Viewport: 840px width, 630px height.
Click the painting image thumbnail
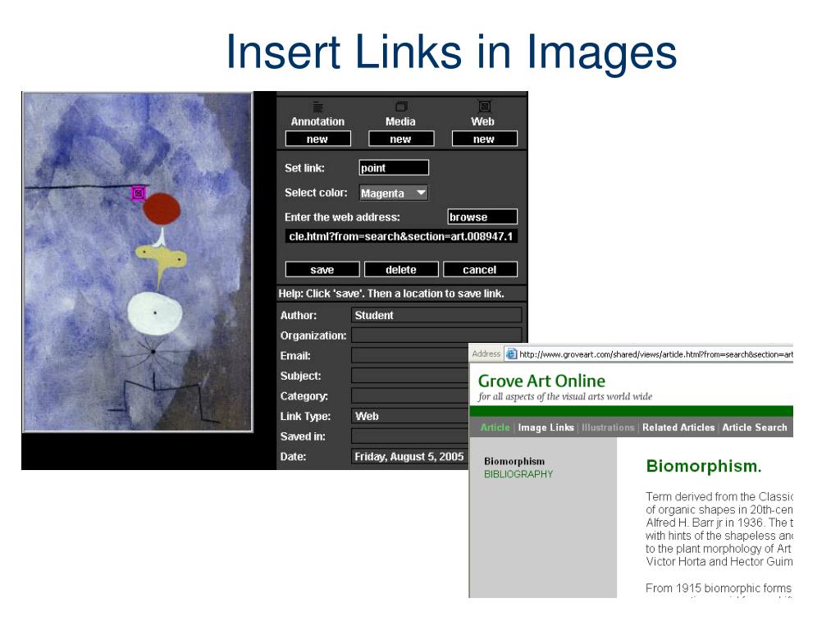click(x=138, y=262)
